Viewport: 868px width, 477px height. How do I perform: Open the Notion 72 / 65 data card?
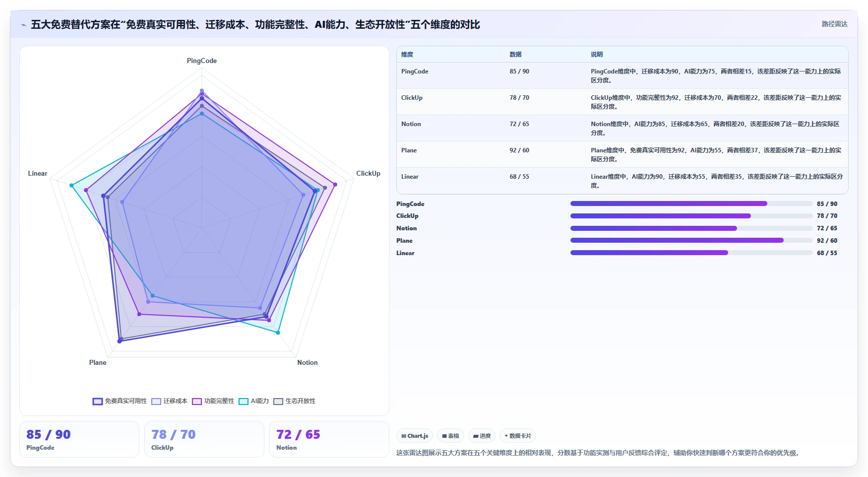(329, 439)
